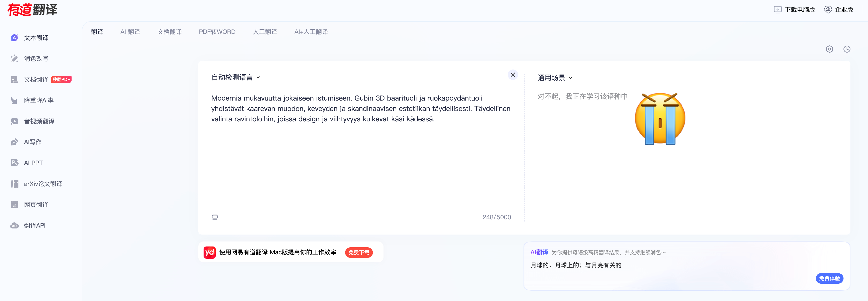Launch the AI写作 tool

pyautogui.click(x=32, y=142)
